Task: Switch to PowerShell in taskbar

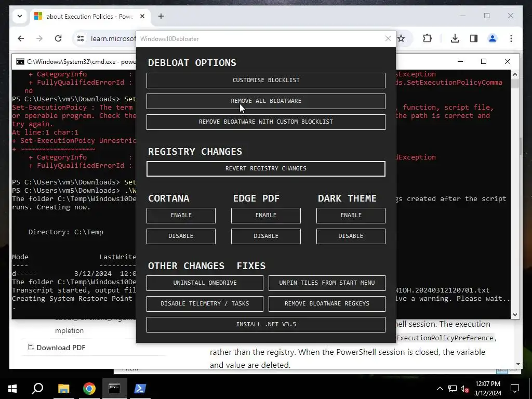Action: pos(140,389)
